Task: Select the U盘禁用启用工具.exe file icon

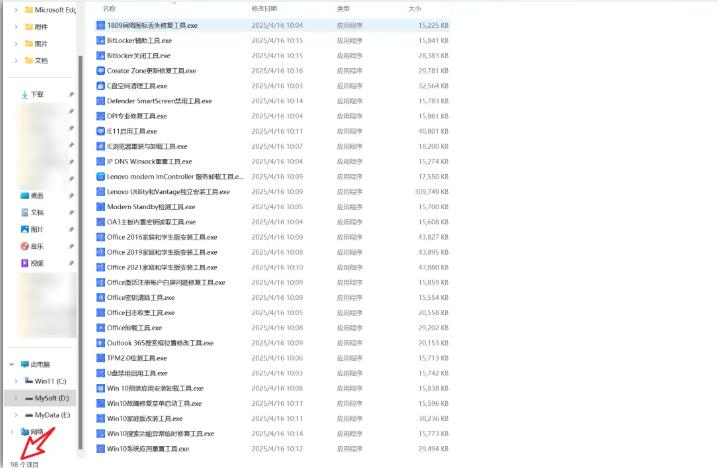Action: [x=100, y=373]
